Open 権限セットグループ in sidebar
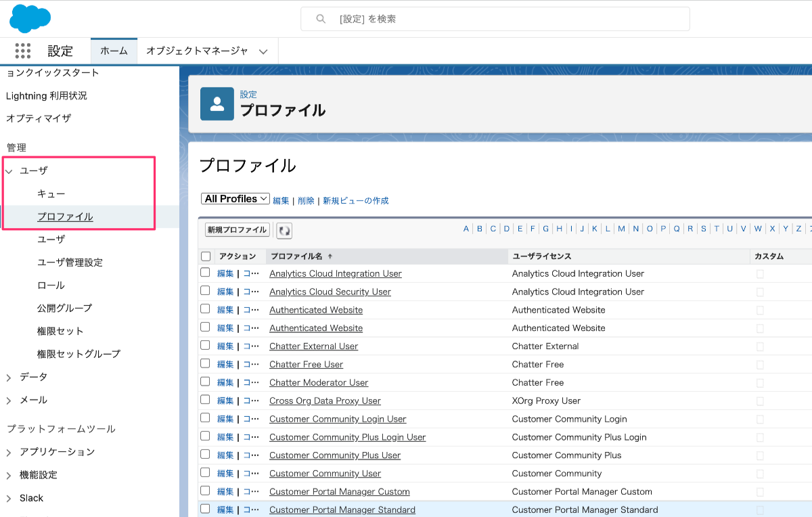The height and width of the screenshot is (517, 812). (x=78, y=354)
